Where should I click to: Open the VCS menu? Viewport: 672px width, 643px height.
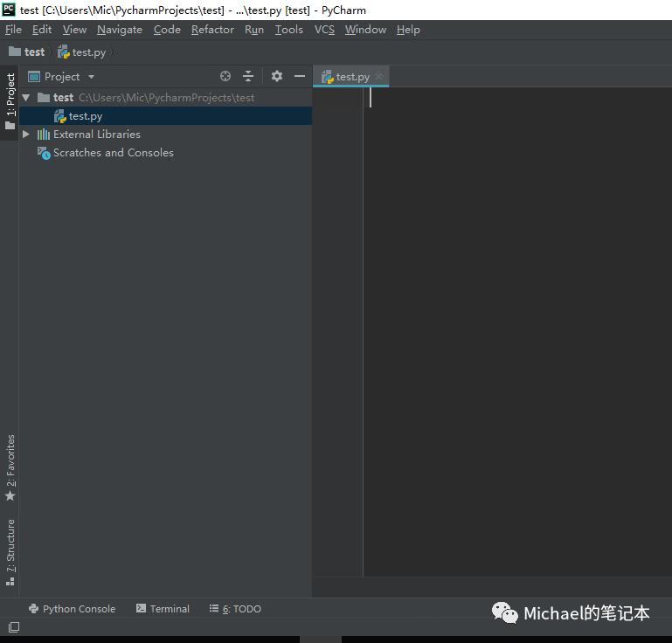coord(324,30)
